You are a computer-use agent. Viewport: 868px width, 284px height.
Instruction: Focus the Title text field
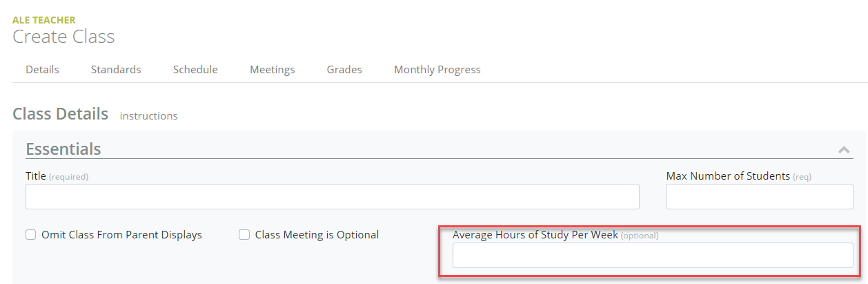[332, 197]
